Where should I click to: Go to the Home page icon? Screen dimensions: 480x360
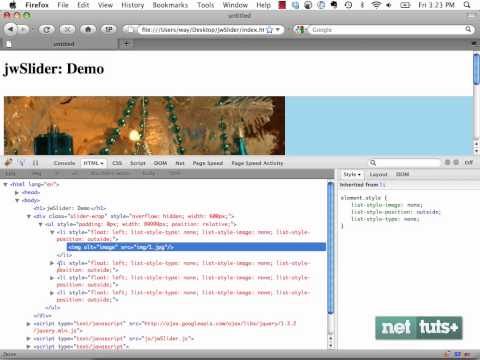[88, 29]
